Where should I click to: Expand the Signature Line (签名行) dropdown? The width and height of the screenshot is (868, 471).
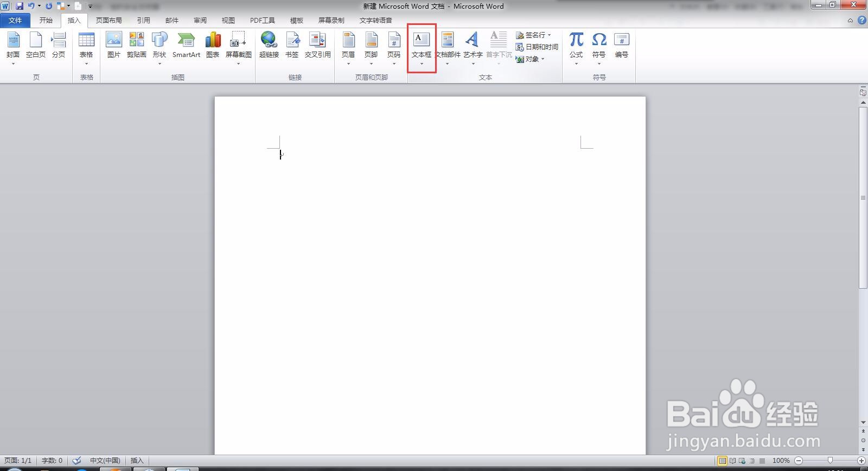click(x=549, y=35)
